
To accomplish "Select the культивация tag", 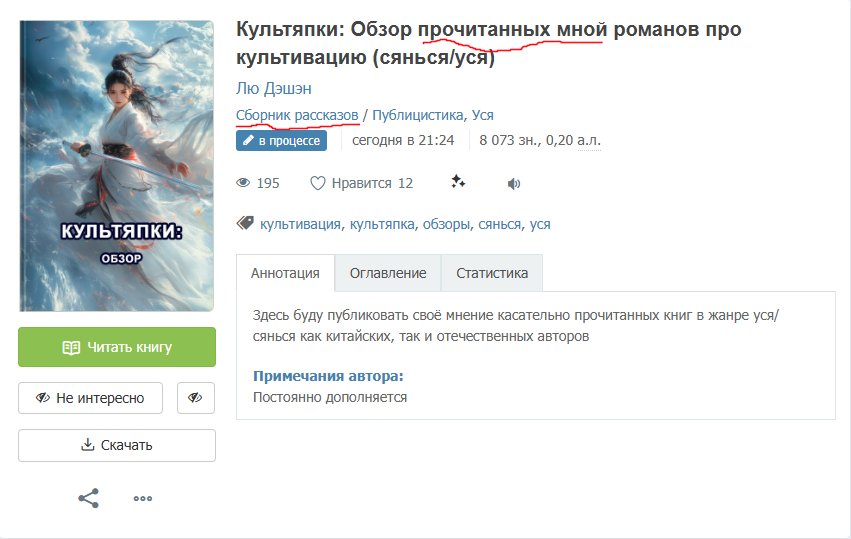I will click(x=300, y=224).
